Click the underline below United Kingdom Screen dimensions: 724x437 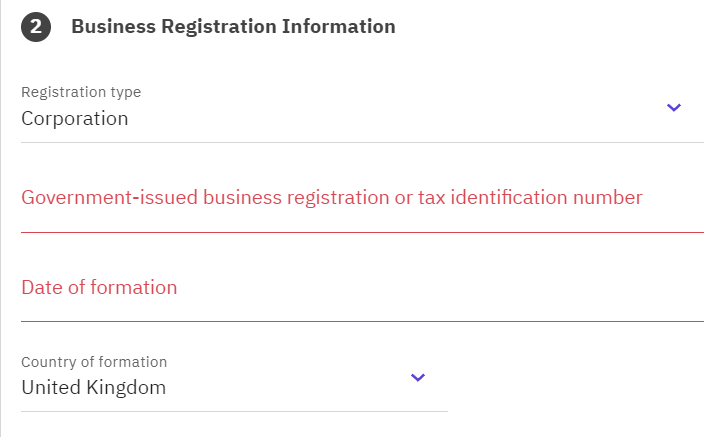tap(234, 411)
